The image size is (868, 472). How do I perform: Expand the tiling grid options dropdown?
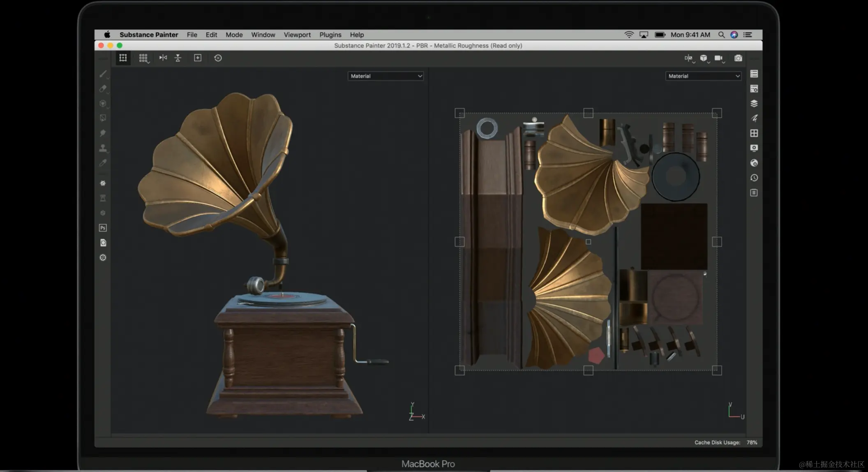coord(144,58)
